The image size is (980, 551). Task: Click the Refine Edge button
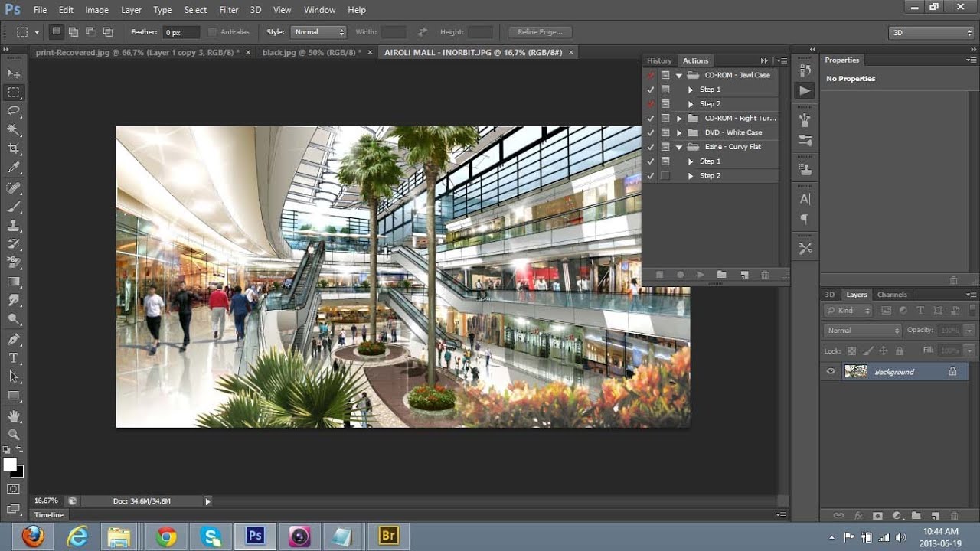540,32
